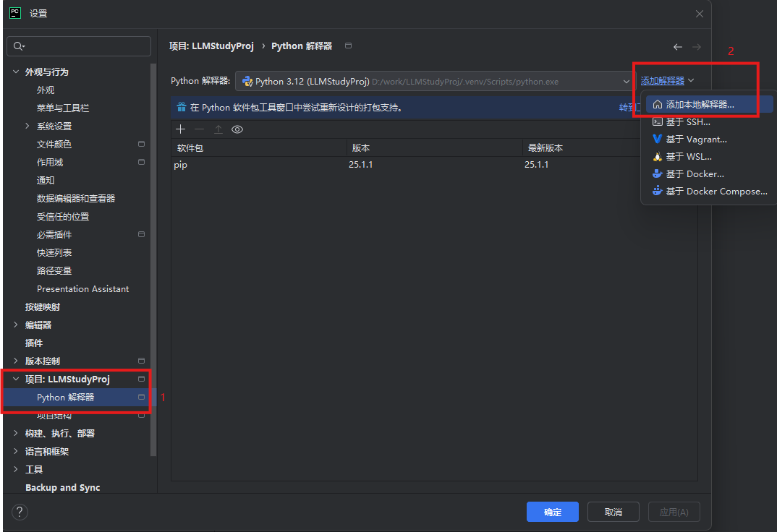Screen dimensions: 777x532
Task: Click project marker icon next to 作用域
Action: point(141,162)
